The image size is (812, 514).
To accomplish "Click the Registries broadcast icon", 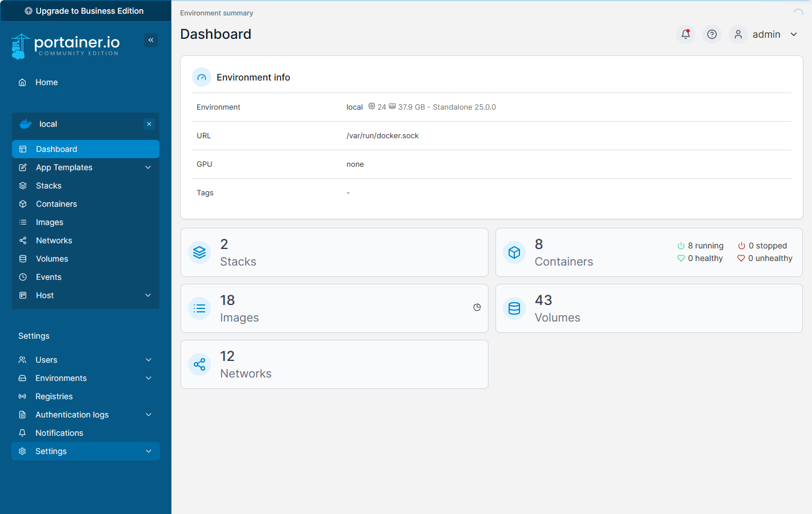I will tap(22, 396).
